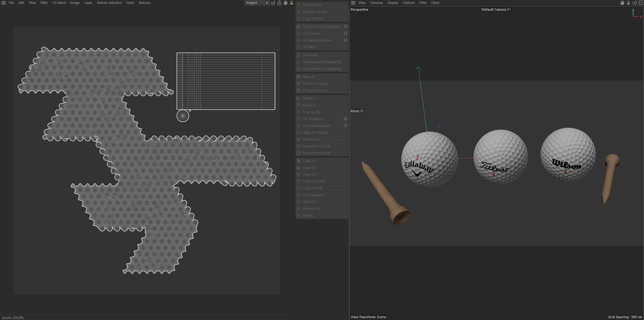Open settings gear for Set UVW from Projection

pyautogui.click(x=345, y=27)
